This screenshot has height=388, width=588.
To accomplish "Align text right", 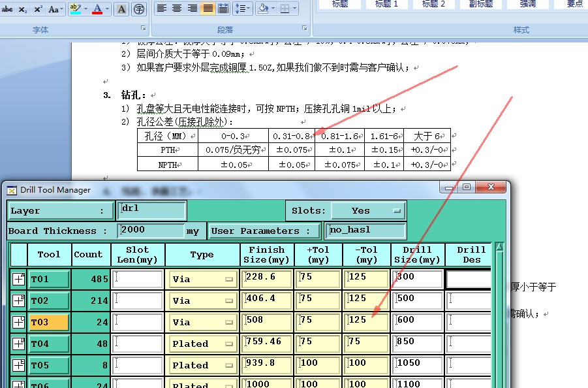I will click(193, 8).
